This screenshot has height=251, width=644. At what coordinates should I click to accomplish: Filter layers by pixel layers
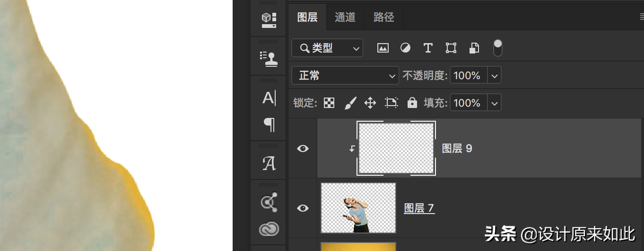(x=383, y=48)
